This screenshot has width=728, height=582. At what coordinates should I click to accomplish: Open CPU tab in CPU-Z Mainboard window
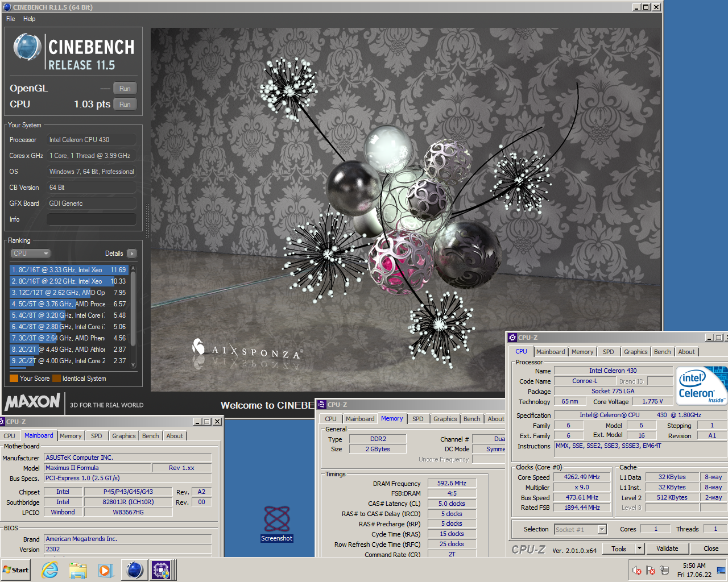coord(10,436)
